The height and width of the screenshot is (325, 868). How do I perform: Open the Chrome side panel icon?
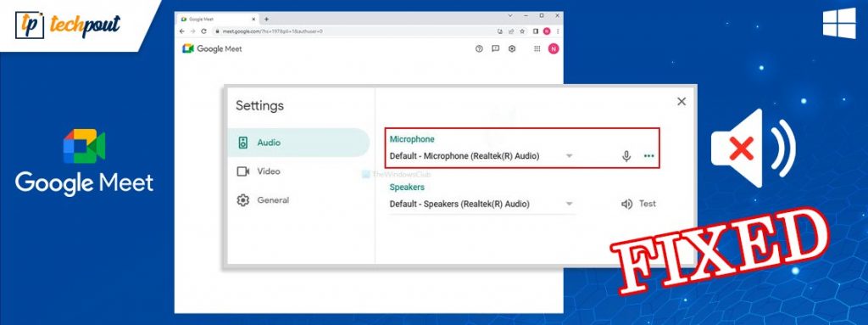(x=536, y=31)
